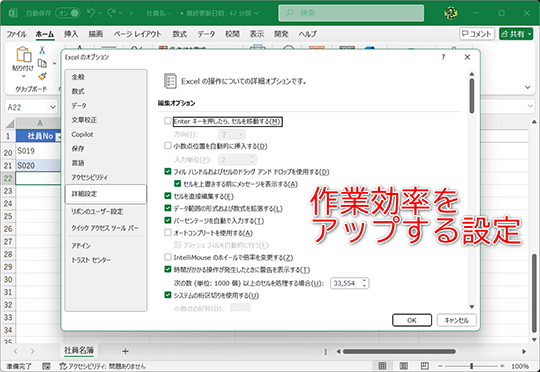Uncheck 'セルを直接編集する' checkbox
The image size is (540, 372).
click(168, 196)
